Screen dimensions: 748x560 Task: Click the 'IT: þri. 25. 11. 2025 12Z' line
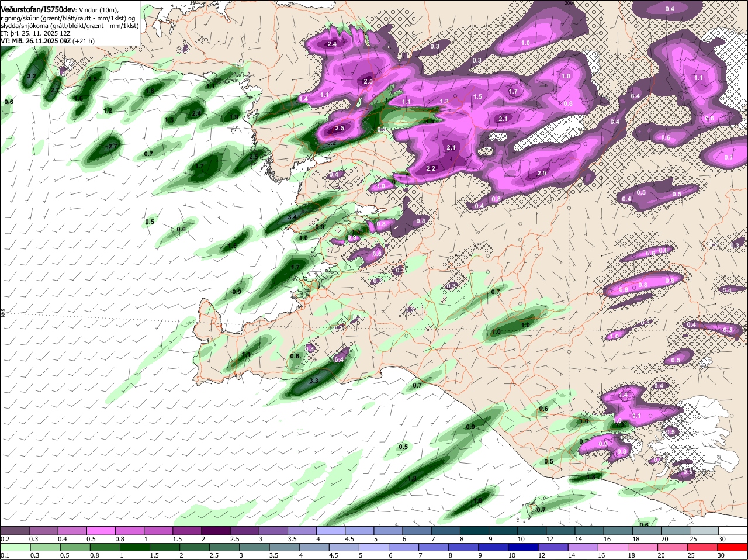pyautogui.click(x=36, y=33)
